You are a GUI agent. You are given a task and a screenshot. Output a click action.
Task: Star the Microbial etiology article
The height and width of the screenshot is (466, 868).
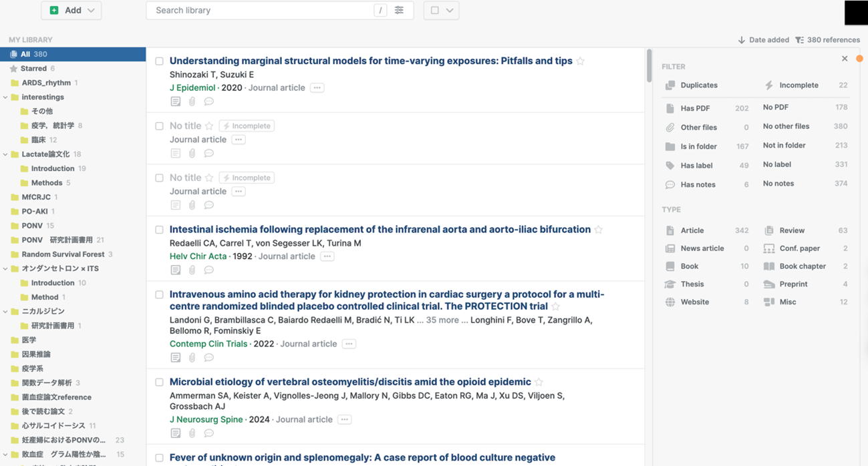tap(539, 383)
